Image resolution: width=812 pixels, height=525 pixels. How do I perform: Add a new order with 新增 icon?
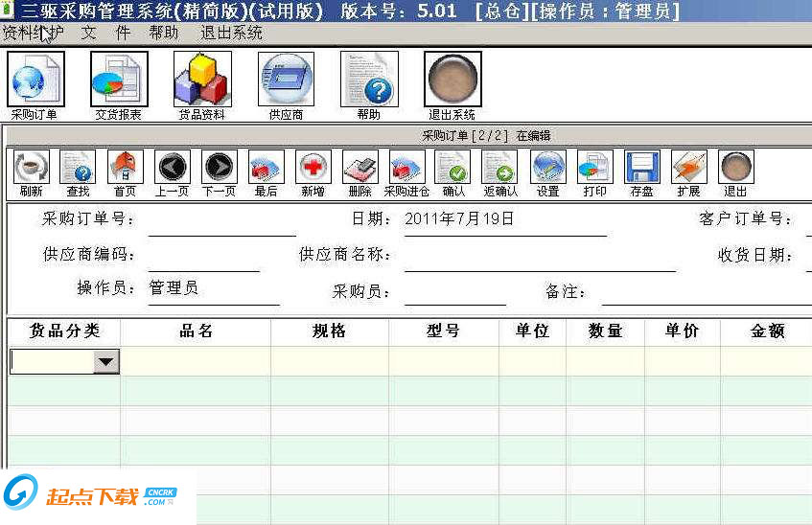(x=313, y=167)
